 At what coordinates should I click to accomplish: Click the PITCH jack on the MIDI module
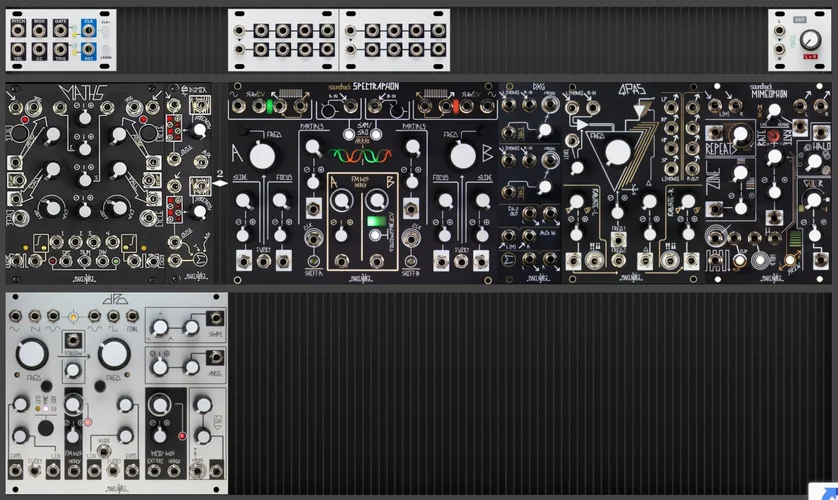coord(19,28)
